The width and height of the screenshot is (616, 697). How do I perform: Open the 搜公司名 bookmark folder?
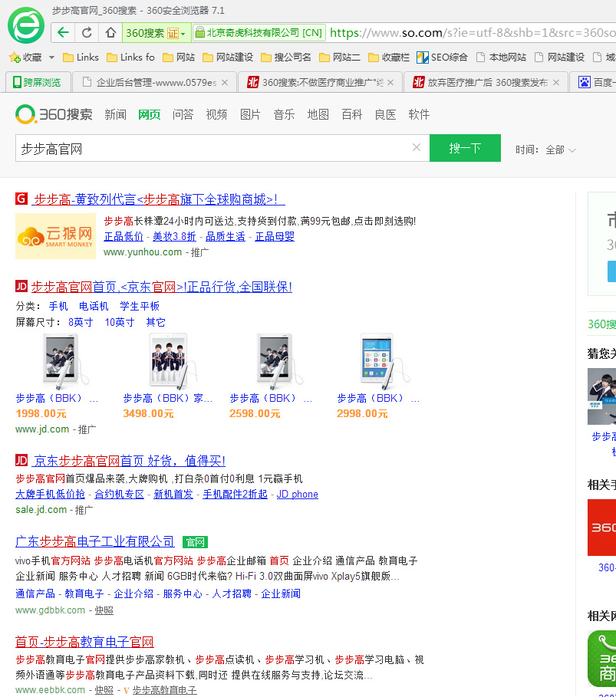(x=286, y=58)
